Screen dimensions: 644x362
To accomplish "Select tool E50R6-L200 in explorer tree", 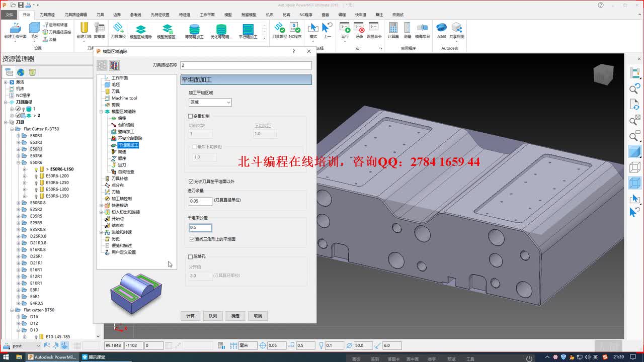I will coord(57,176).
